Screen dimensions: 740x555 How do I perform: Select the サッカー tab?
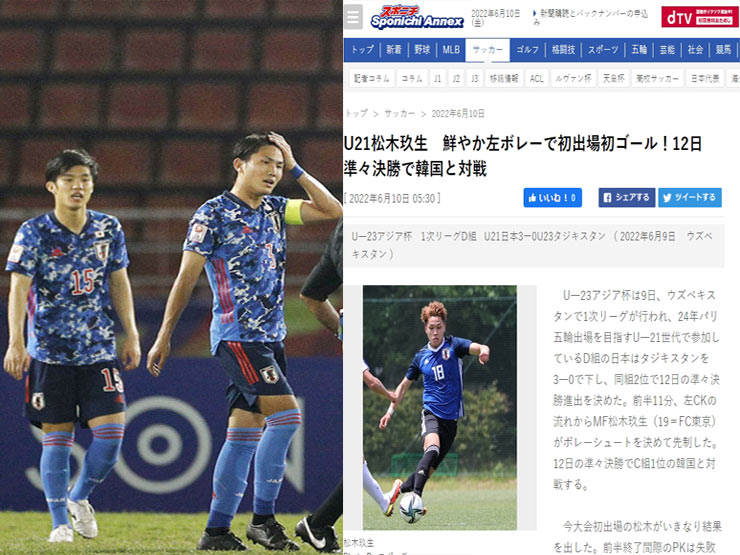488,50
